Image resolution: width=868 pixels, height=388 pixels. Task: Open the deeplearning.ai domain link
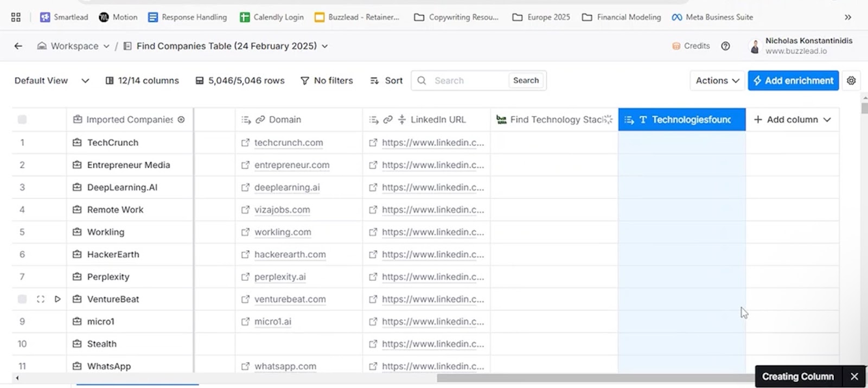(287, 187)
